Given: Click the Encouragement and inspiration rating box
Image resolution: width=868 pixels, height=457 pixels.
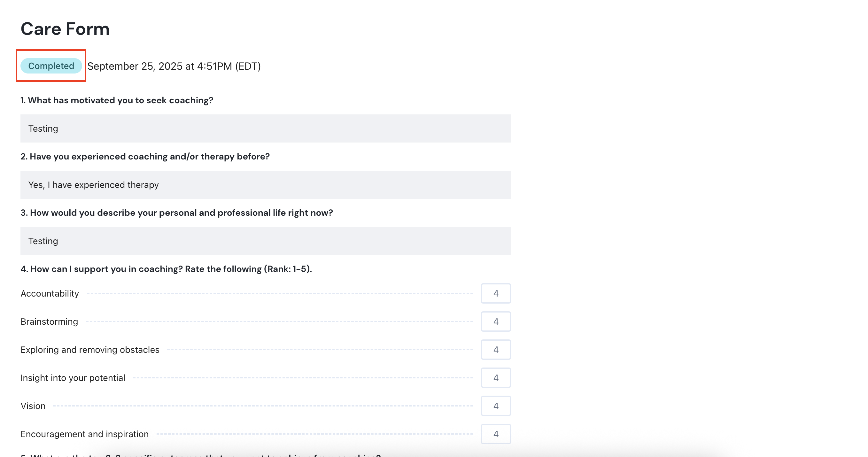Looking at the screenshot, I should [495, 434].
